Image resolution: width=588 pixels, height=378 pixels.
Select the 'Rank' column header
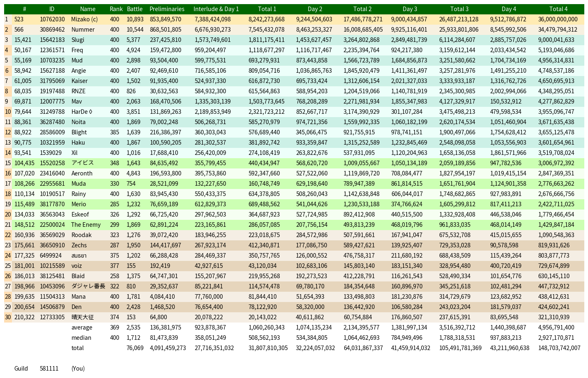click(x=116, y=9)
